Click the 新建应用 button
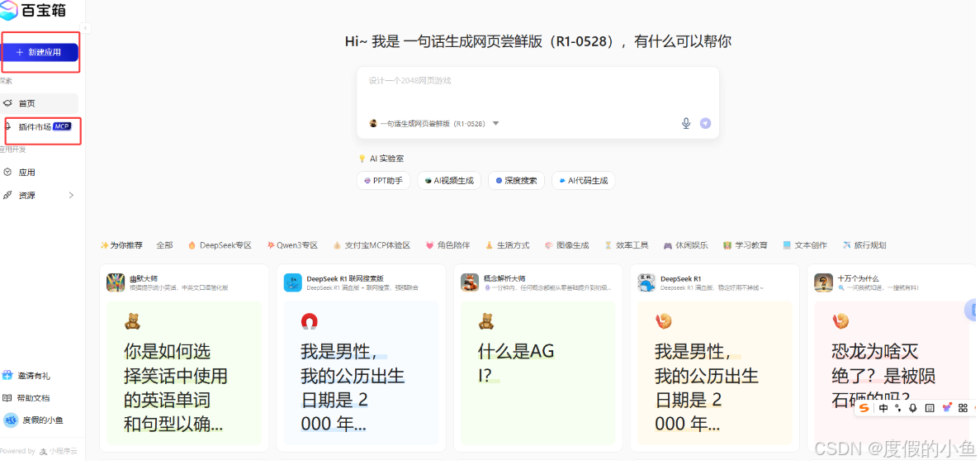Image resolution: width=980 pixels, height=465 pixels. point(39,53)
